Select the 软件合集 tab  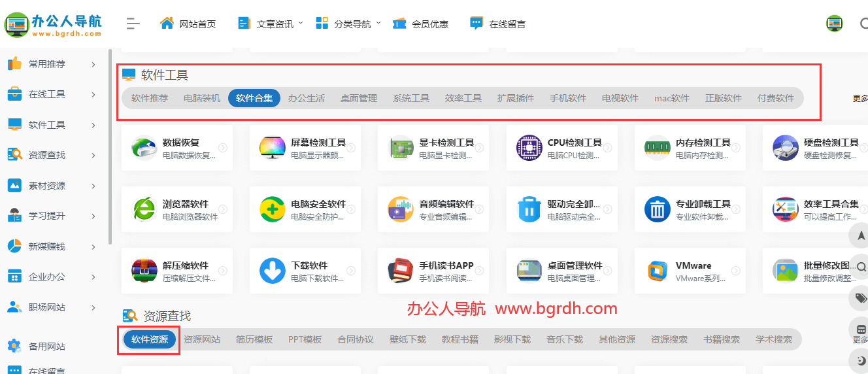[x=254, y=98]
